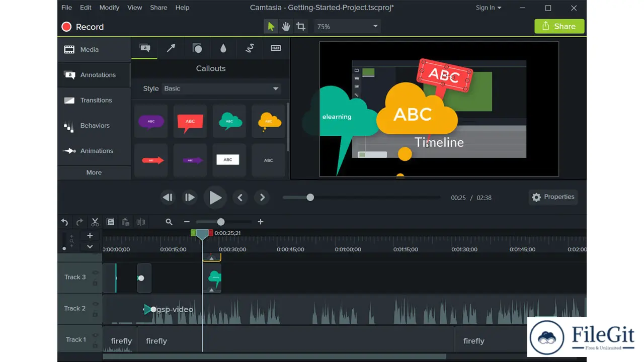This screenshot has height=362, width=644.
Task: Open the blur and highlight tab
Action: (x=223, y=48)
